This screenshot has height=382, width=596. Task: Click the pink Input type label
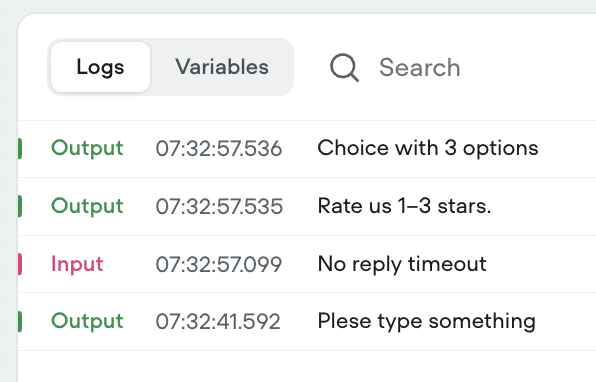click(x=77, y=264)
